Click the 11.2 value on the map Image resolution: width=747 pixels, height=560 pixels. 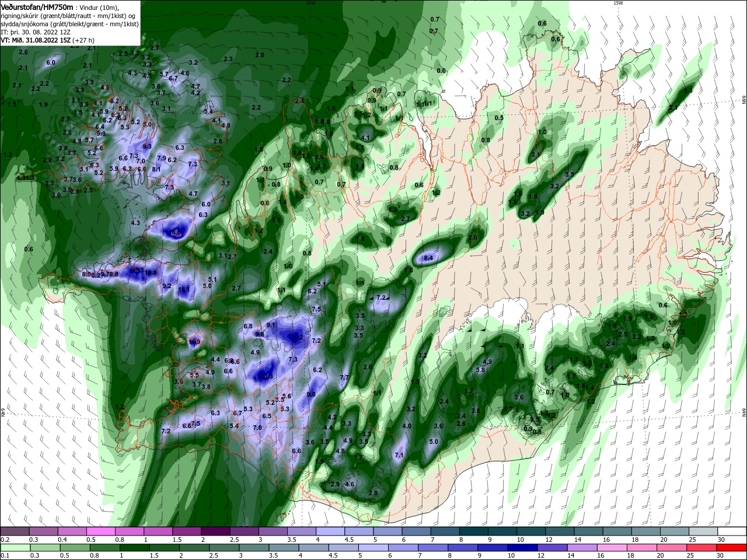pos(296,337)
